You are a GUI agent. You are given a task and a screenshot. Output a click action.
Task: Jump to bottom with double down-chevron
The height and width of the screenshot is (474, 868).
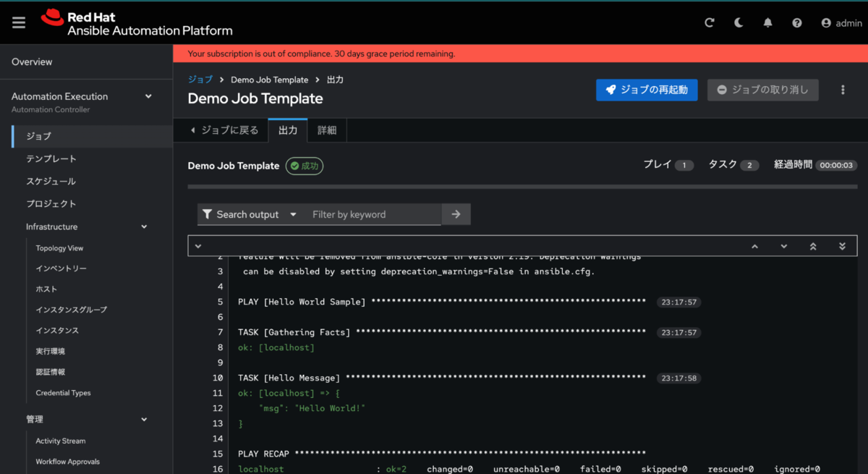click(x=842, y=246)
